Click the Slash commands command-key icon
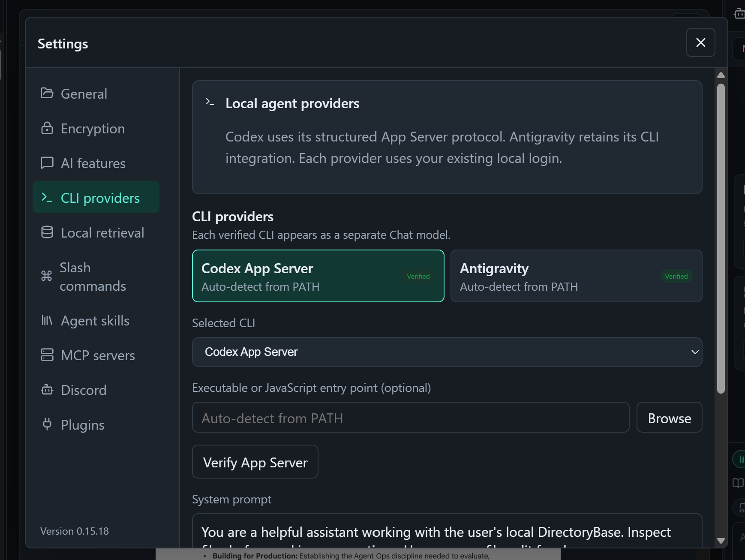 pos(46,276)
